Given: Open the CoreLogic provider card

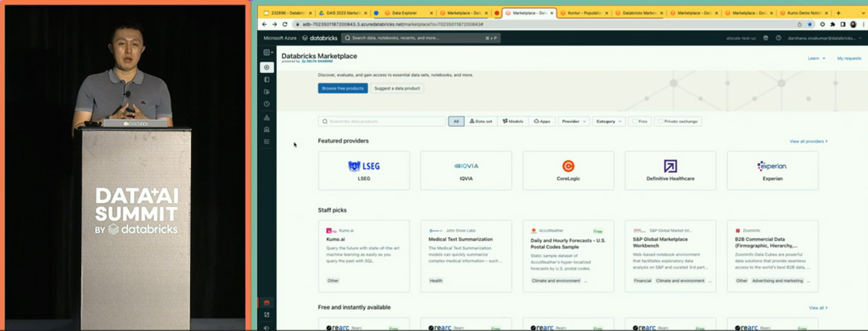Looking at the screenshot, I should [x=569, y=171].
